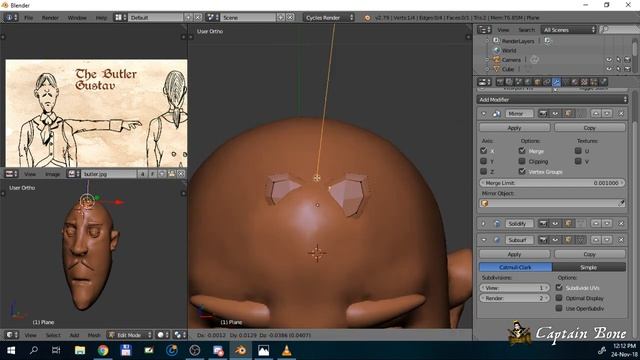The image size is (640, 360).
Task: Open File Explorer from the taskbar
Action: (x=80, y=351)
